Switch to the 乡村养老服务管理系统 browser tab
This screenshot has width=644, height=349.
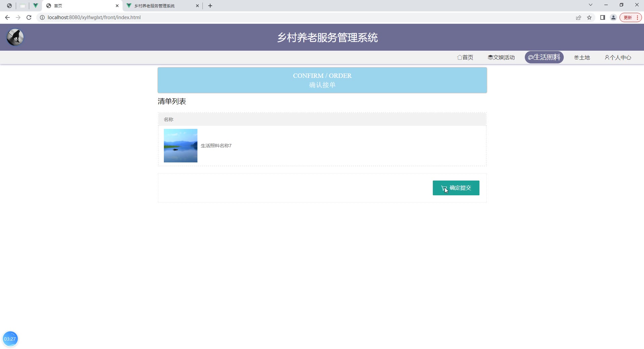click(163, 6)
